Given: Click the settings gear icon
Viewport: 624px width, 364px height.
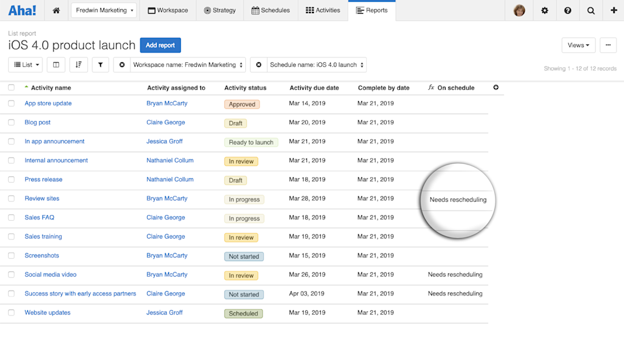Looking at the screenshot, I should click(544, 10).
